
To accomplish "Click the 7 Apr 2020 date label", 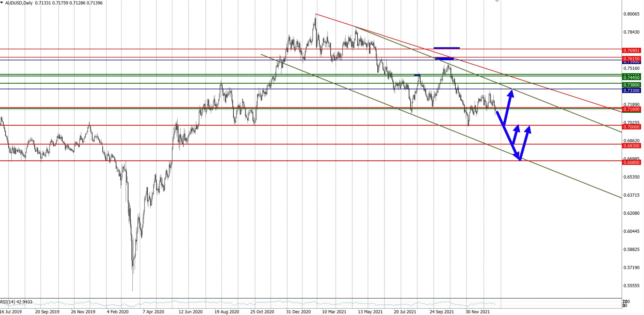I will tap(153, 312).
